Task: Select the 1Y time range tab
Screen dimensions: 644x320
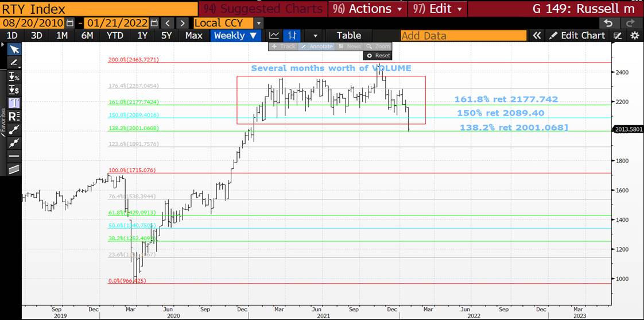Action: (142, 36)
